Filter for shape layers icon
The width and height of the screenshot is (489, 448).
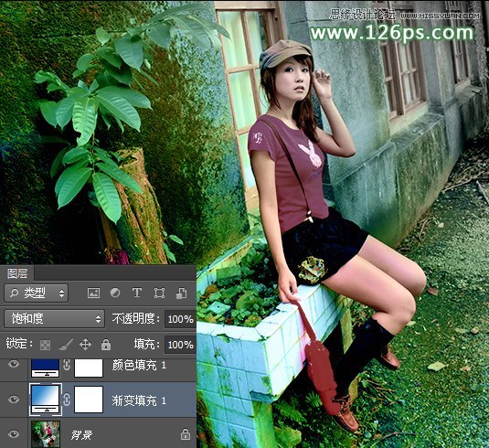tap(159, 293)
